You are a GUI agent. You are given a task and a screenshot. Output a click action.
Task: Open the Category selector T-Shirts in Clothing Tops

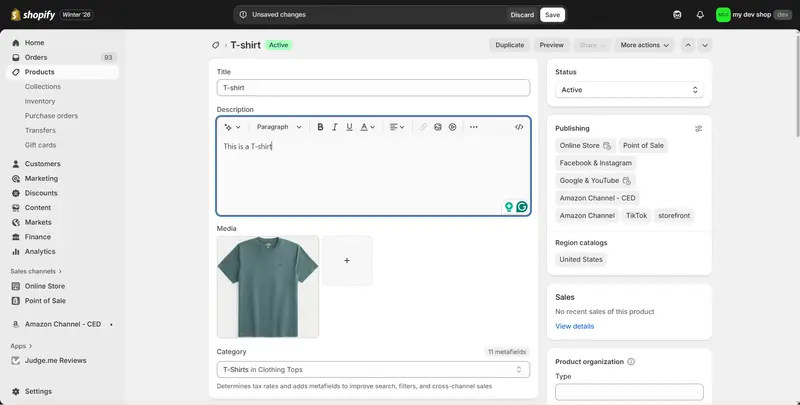373,370
